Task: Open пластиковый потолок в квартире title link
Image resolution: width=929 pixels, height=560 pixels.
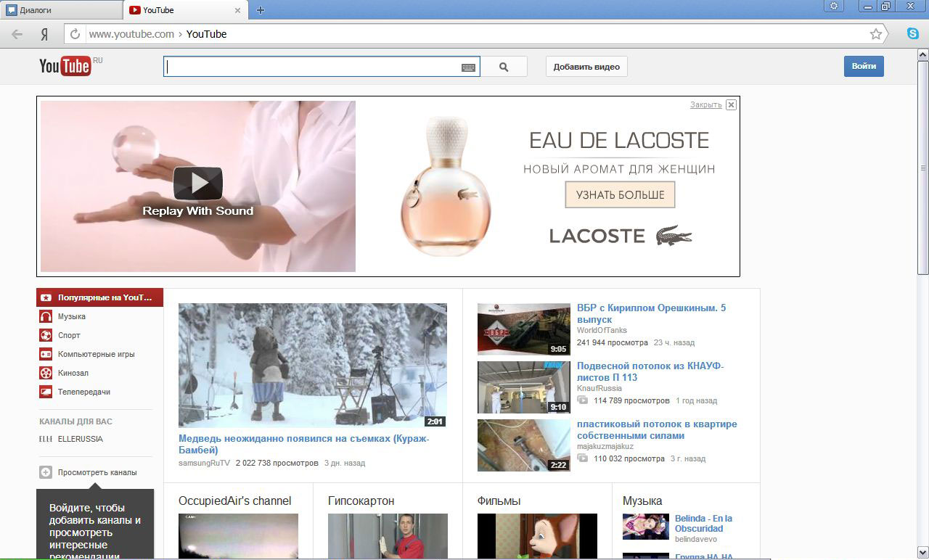Action: pos(657,429)
